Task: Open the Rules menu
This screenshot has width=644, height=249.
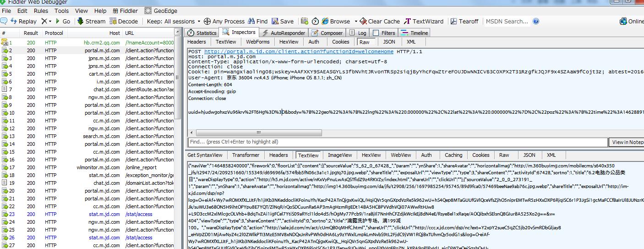Action: tap(41, 11)
